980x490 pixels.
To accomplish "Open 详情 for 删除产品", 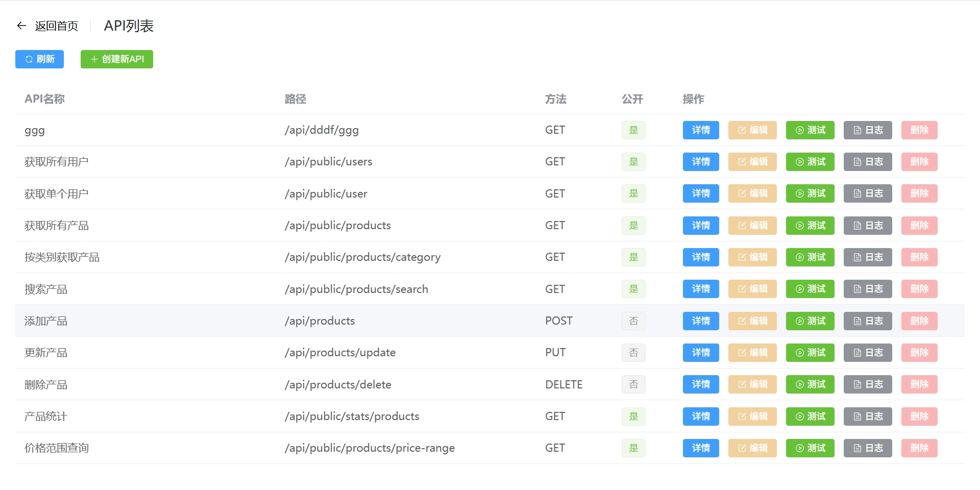I will 701,384.
